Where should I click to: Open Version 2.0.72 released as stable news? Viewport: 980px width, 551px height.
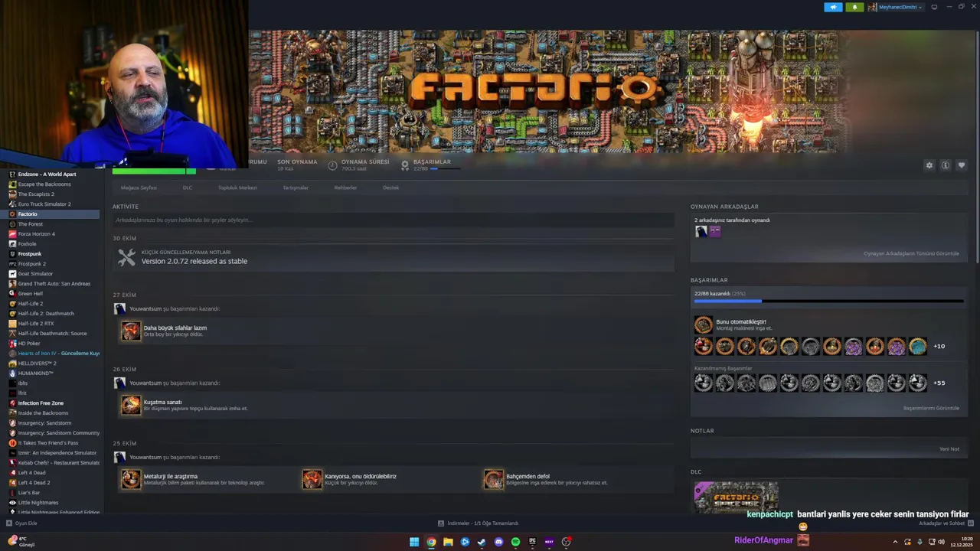point(194,261)
